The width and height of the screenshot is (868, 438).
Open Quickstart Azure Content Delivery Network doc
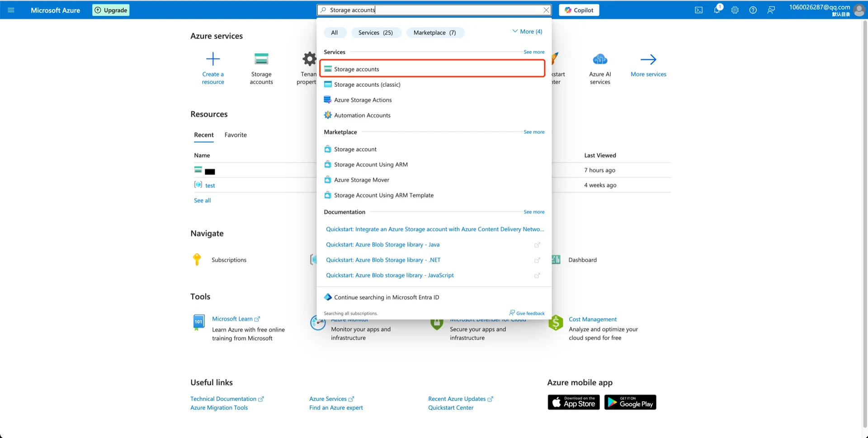[435, 229]
